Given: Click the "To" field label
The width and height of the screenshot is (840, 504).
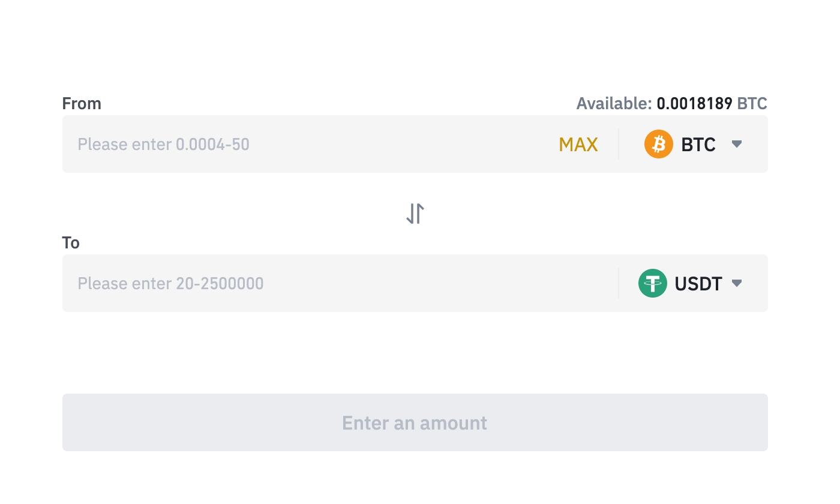Looking at the screenshot, I should pyautogui.click(x=71, y=243).
